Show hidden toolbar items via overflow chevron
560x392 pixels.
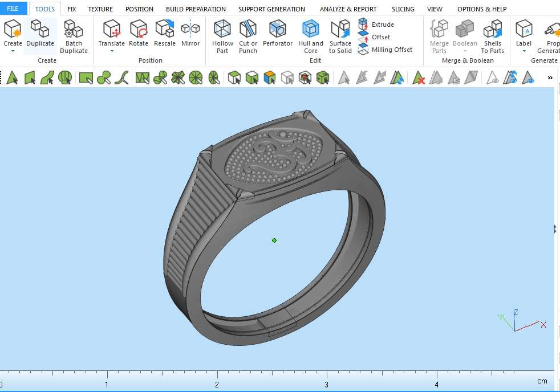point(550,77)
